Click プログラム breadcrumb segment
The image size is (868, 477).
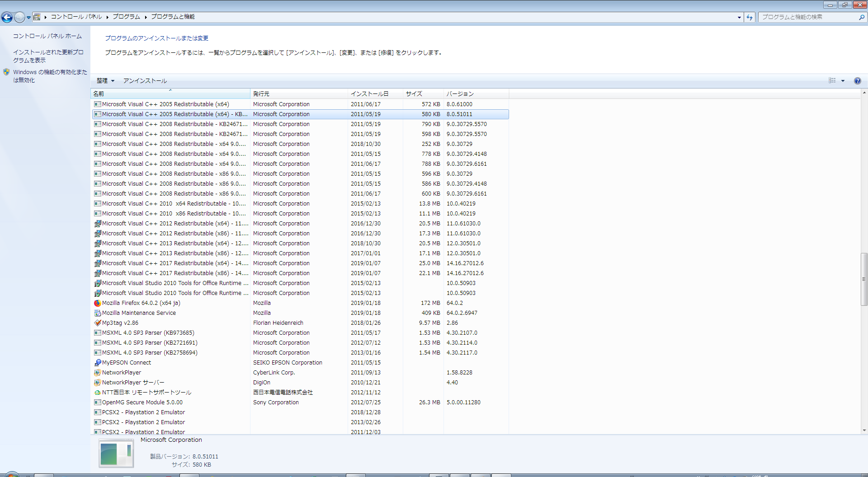[x=126, y=17]
